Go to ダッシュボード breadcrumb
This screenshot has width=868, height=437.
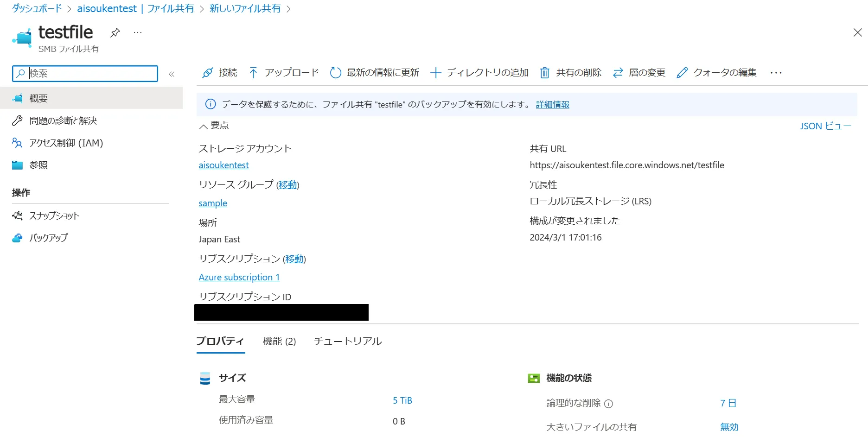[37, 8]
